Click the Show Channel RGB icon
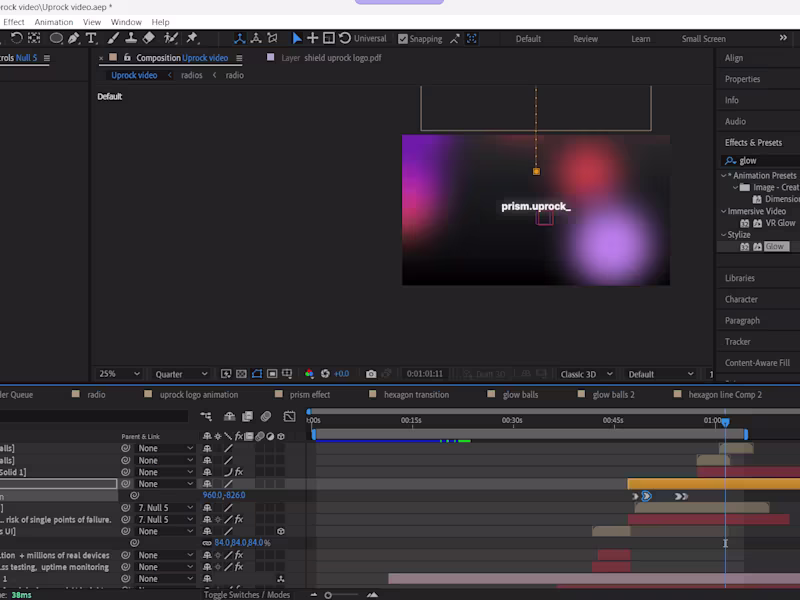The image size is (800, 600). coord(309,374)
